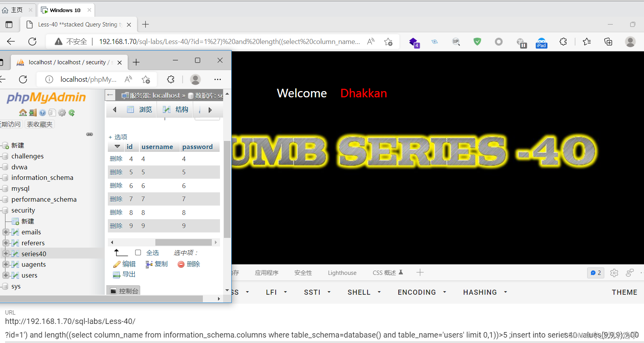The width and height of the screenshot is (644, 343).
Task: Switch to the 安全性 DevTools tab
Action: [303, 273]
